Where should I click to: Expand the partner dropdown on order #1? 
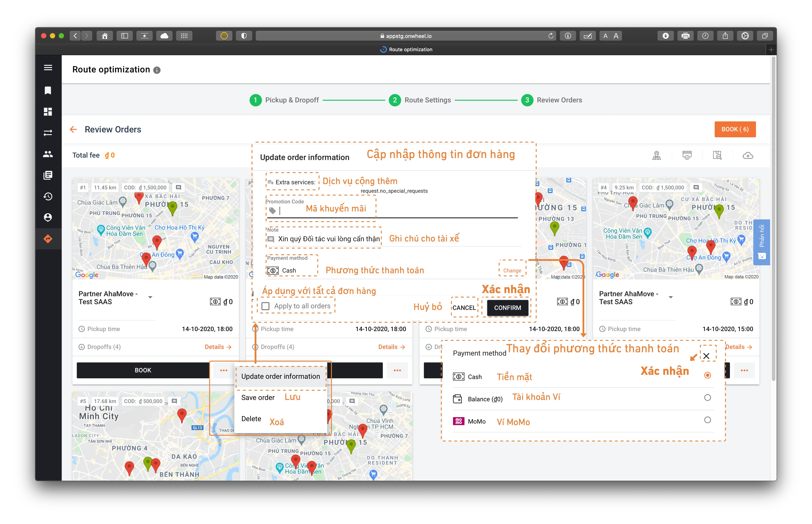150,297
